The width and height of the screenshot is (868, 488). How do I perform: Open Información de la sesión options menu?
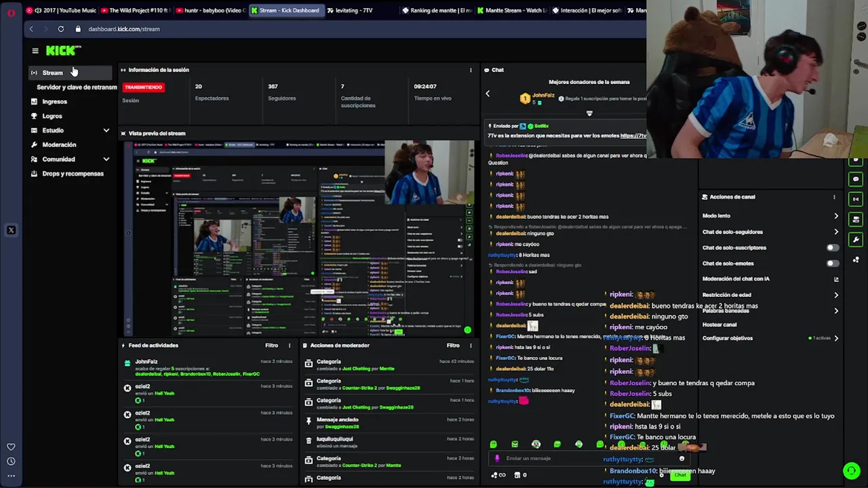(471, 70)
